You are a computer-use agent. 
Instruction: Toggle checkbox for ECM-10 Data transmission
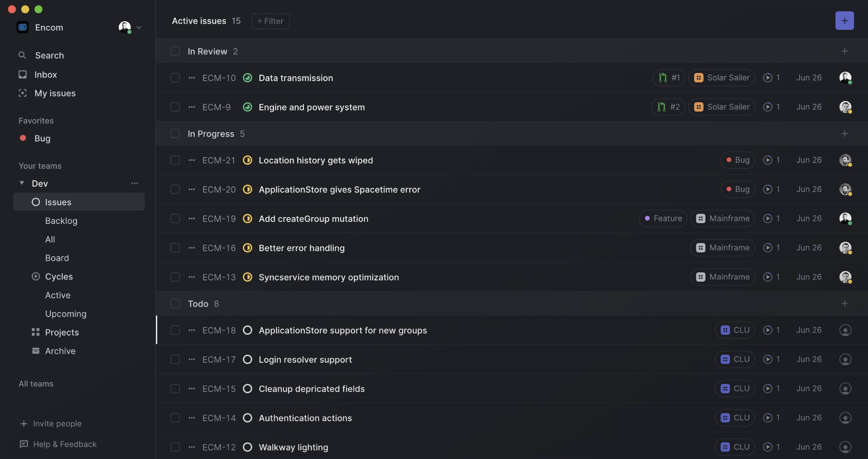coord(174,78)
